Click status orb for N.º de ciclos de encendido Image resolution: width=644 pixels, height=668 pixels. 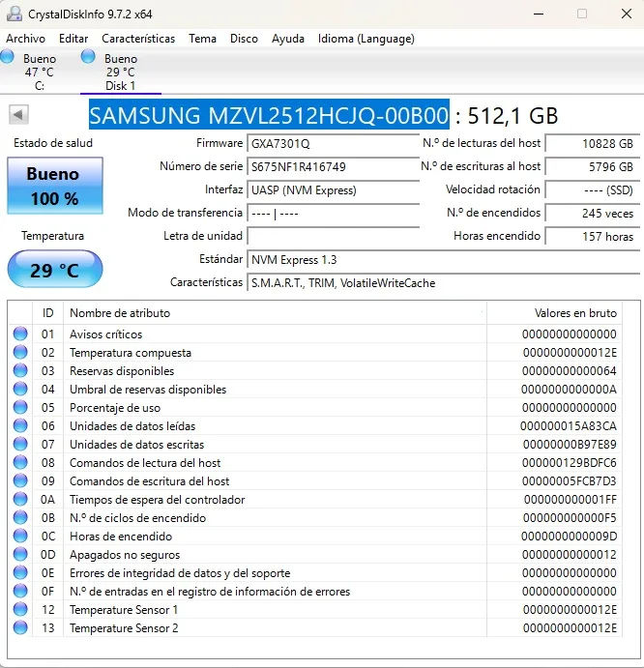point(20,517)
